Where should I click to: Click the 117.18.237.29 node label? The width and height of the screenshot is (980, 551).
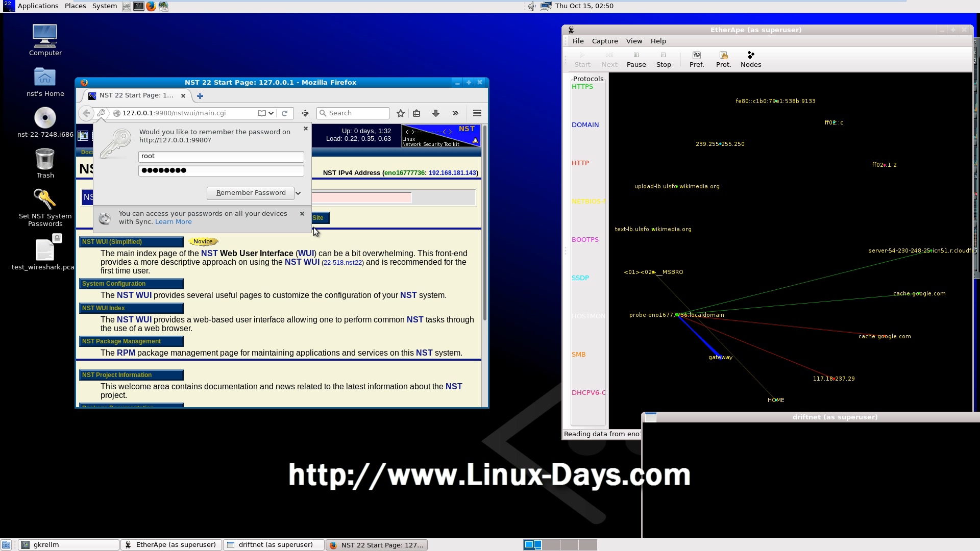point(834,379)
